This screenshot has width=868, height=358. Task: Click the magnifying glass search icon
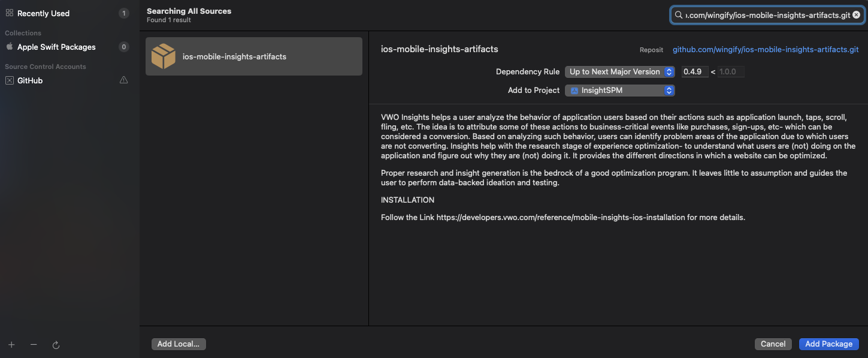pos(679,15)
